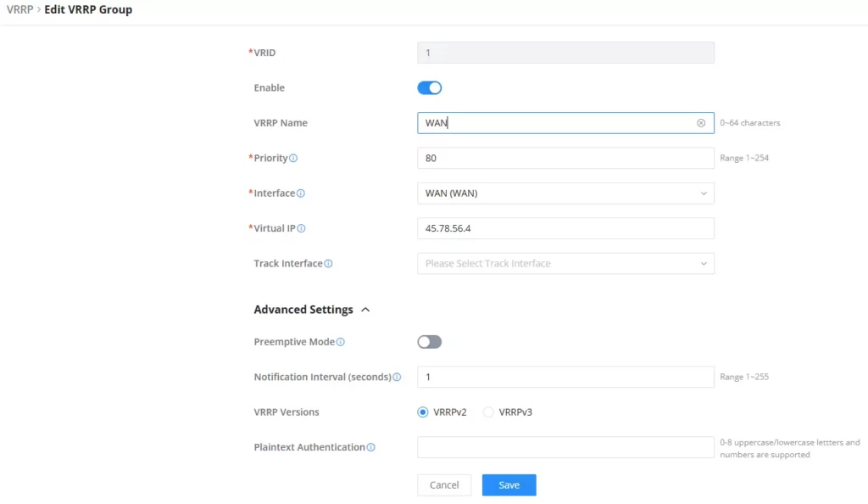Viewport: 868px width, 504px height.
Task: Open the Track Interface dropdown
Action: [565, 264]
